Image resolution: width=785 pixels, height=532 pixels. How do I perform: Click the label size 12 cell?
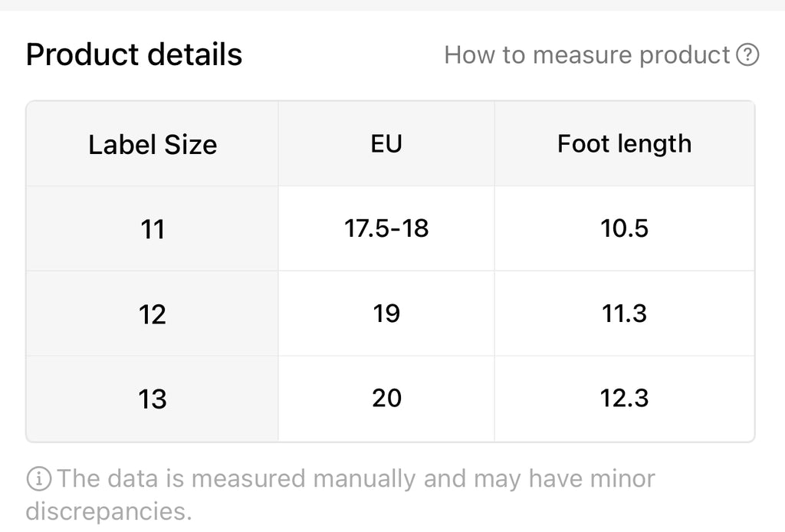tap(153, 314)
